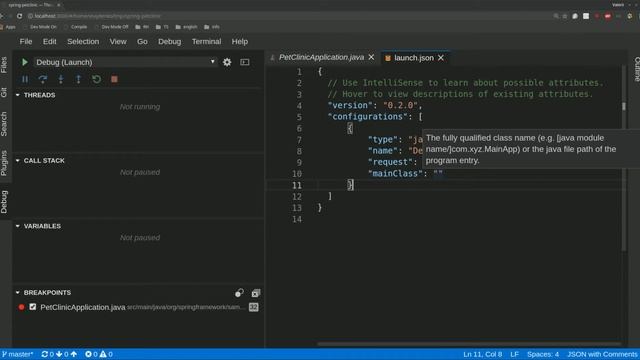Viewport: 640px width, 360px height.
Task: Restart the debug session
Action: pos(96,79)
